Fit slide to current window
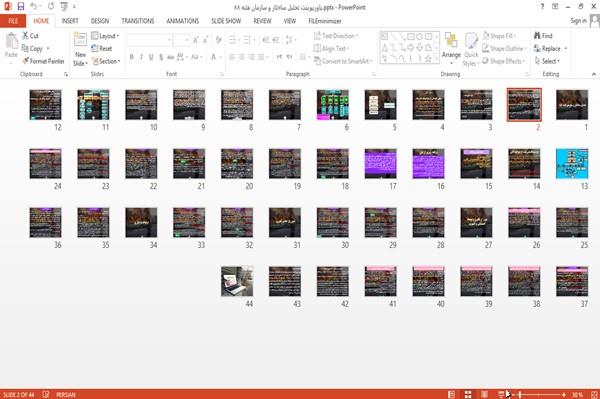The width and height of the screenshot is (600, 399). 594,394
